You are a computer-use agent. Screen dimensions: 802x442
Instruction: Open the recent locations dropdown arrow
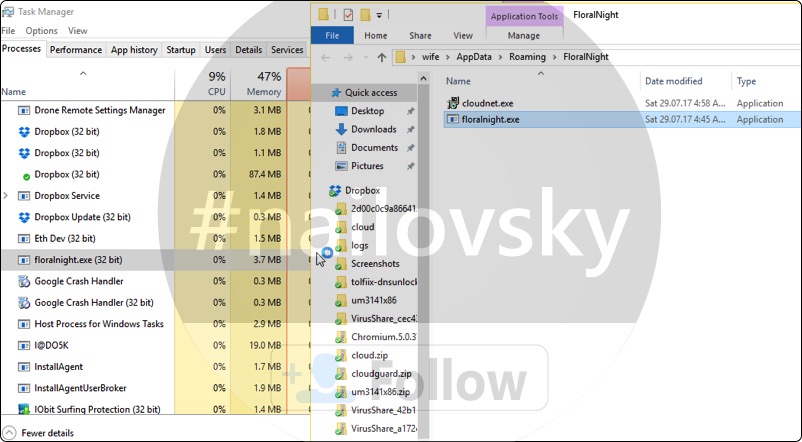click(x=366, y=57)
